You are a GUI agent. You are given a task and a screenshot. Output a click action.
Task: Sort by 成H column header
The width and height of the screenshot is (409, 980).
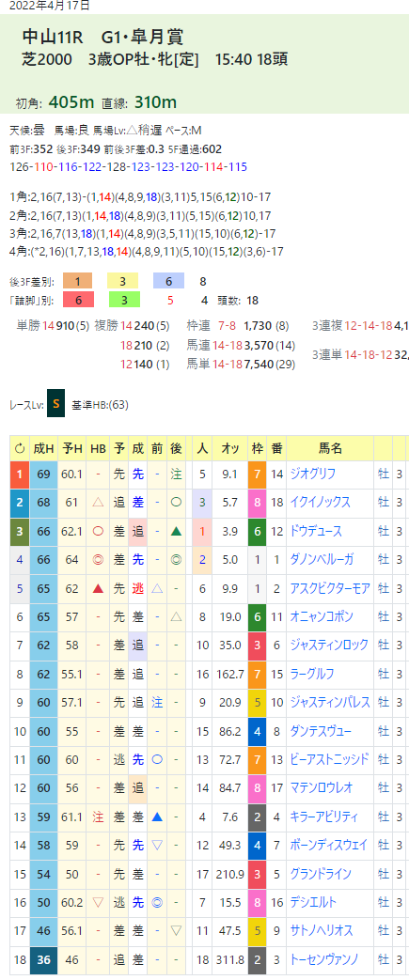click(x=43, y=448)
